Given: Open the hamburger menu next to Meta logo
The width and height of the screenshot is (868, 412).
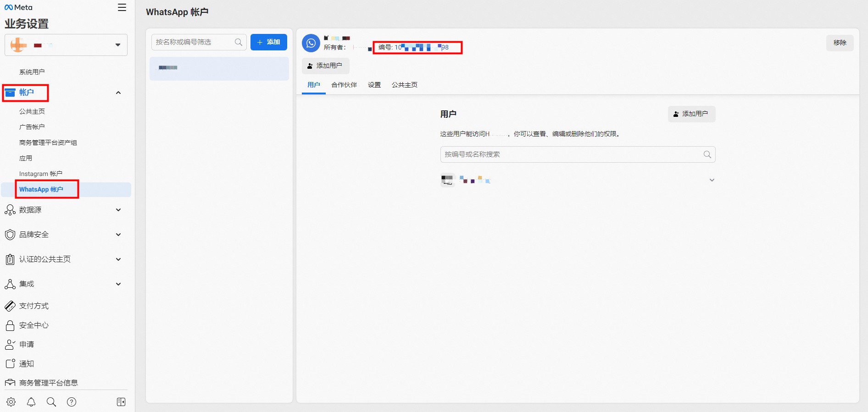Looking at the screenshot, I should [x=122, y=7].
